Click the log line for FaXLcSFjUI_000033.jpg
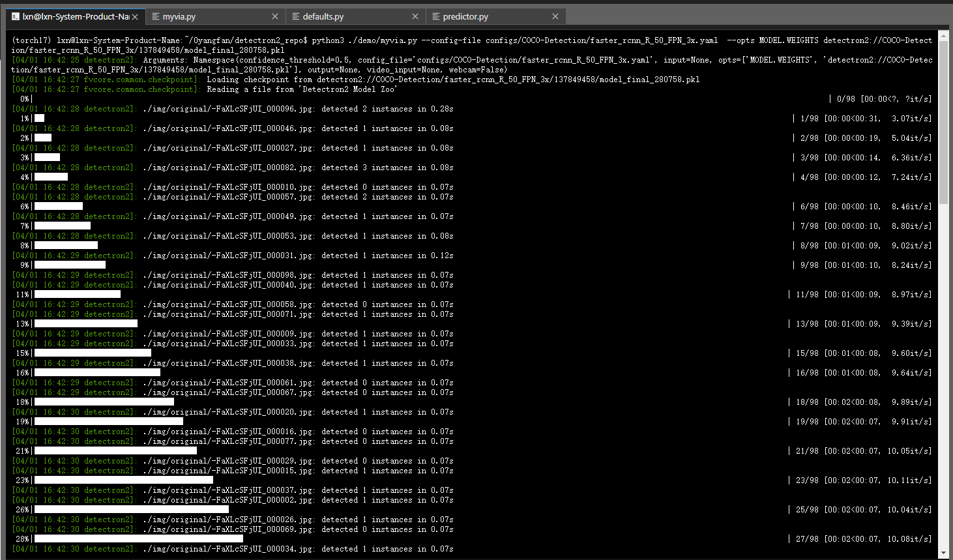The height and width of the screenshot is (560, 953). click(x=233, y=344)
